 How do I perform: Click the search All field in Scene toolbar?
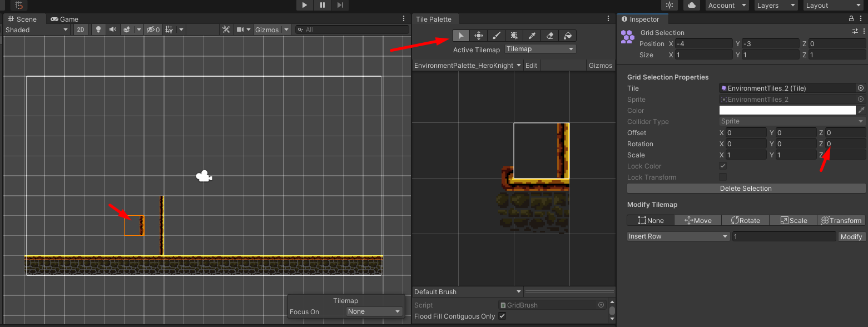[350, 29]
